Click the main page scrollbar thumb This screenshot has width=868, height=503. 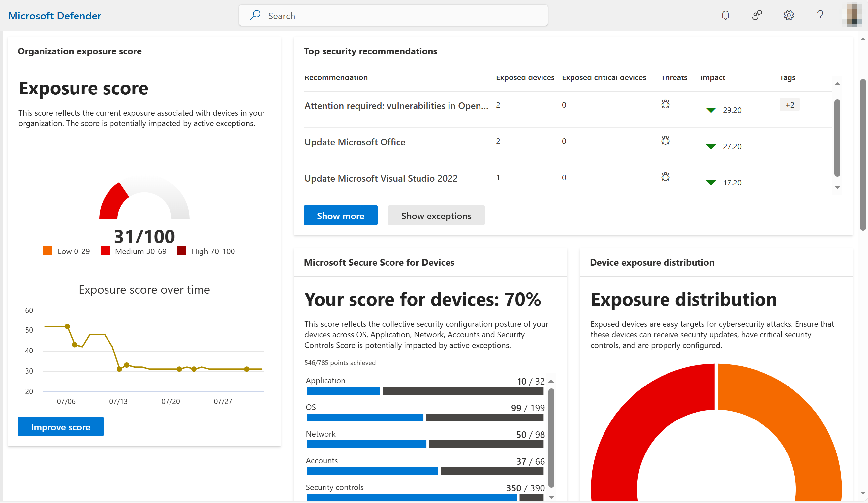point(863,154)
